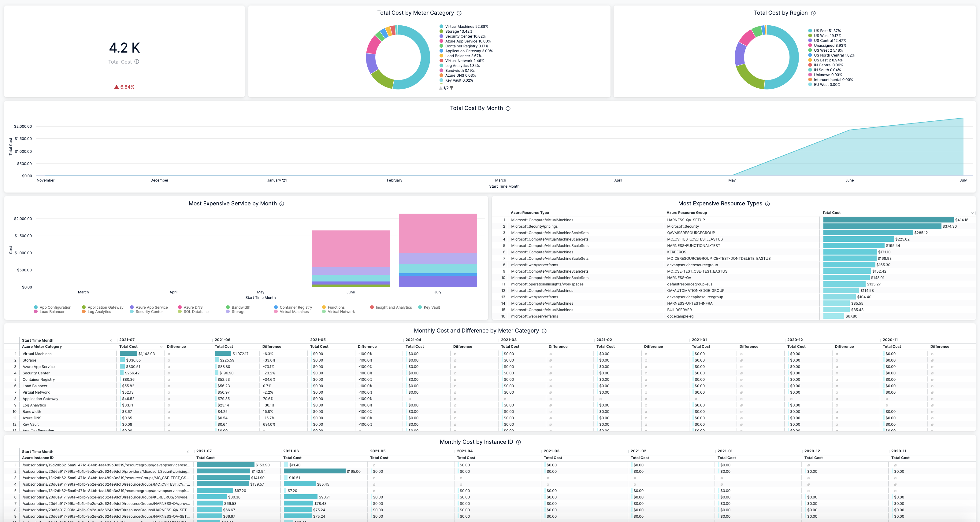Click info icon beside Total Cost tile

point(137,62)
